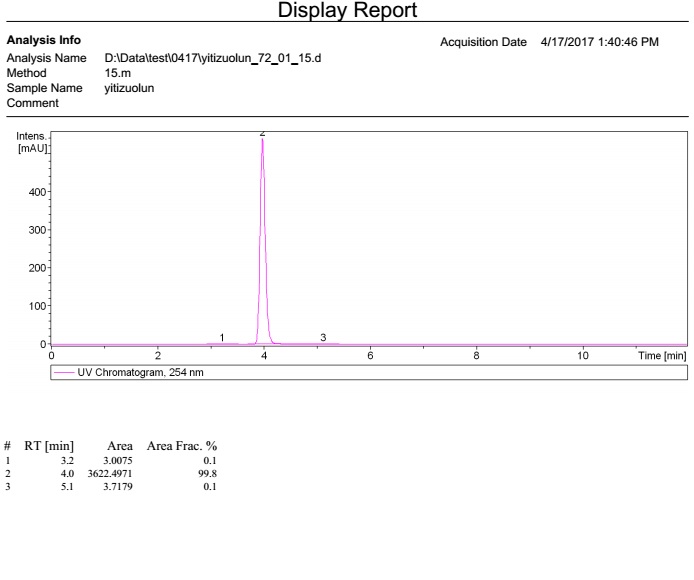Click the Area Frac. % column header

pyautogui.click(x=183, y=445)
